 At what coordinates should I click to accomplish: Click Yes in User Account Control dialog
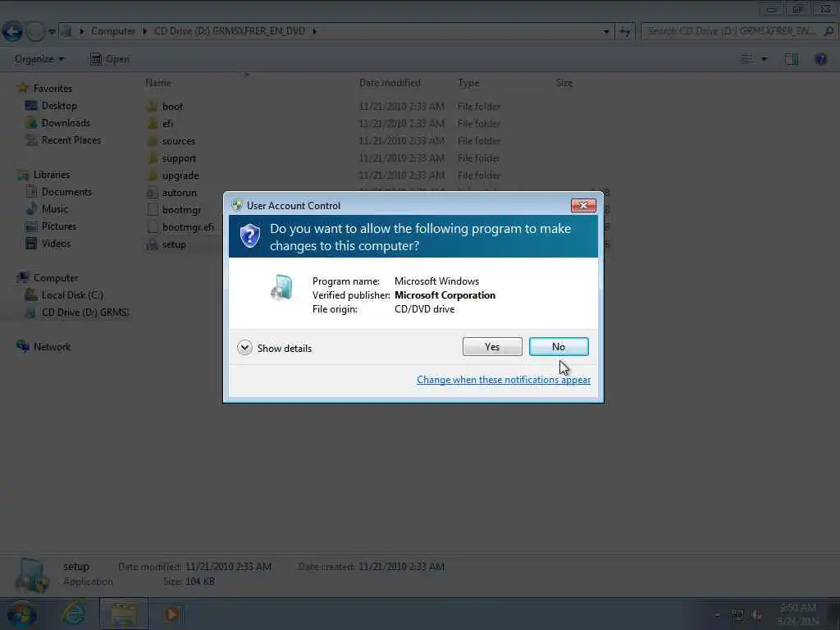click(x=492, y=347)
